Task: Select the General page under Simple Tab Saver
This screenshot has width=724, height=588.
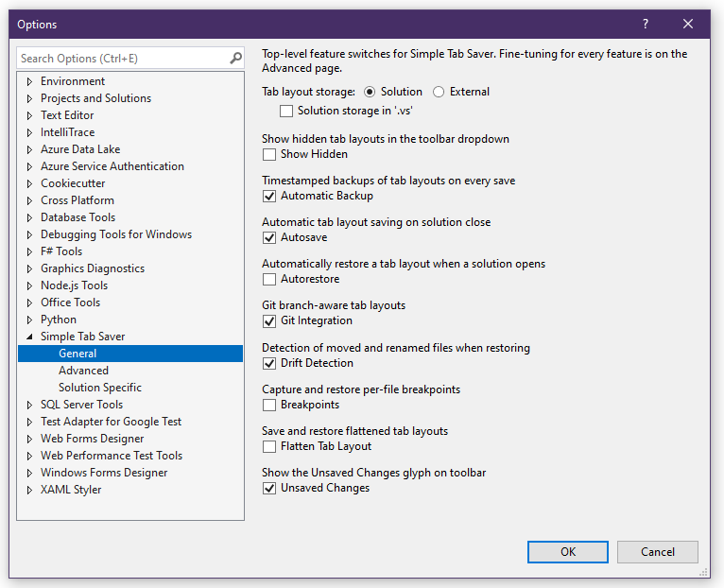Action: pyautogui.click(x=130, y=354)
